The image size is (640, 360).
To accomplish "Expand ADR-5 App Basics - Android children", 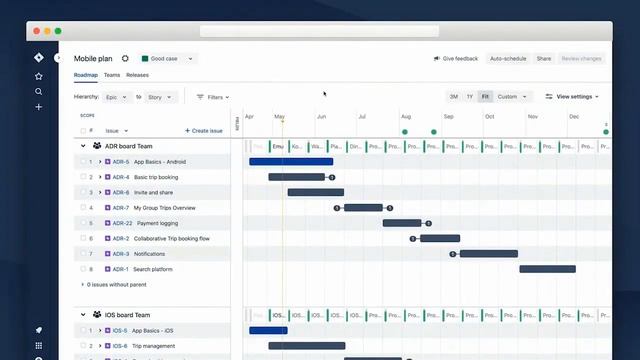I will [100, 162].
